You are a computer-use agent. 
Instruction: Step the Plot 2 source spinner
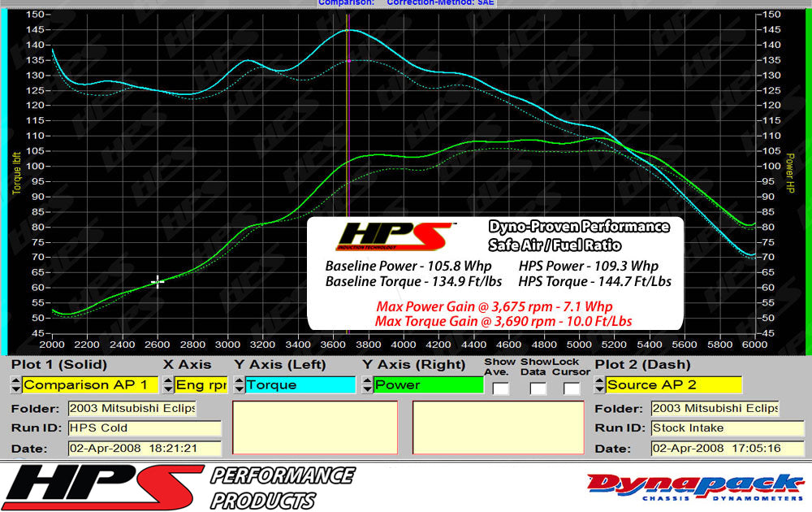click(598, 384)
